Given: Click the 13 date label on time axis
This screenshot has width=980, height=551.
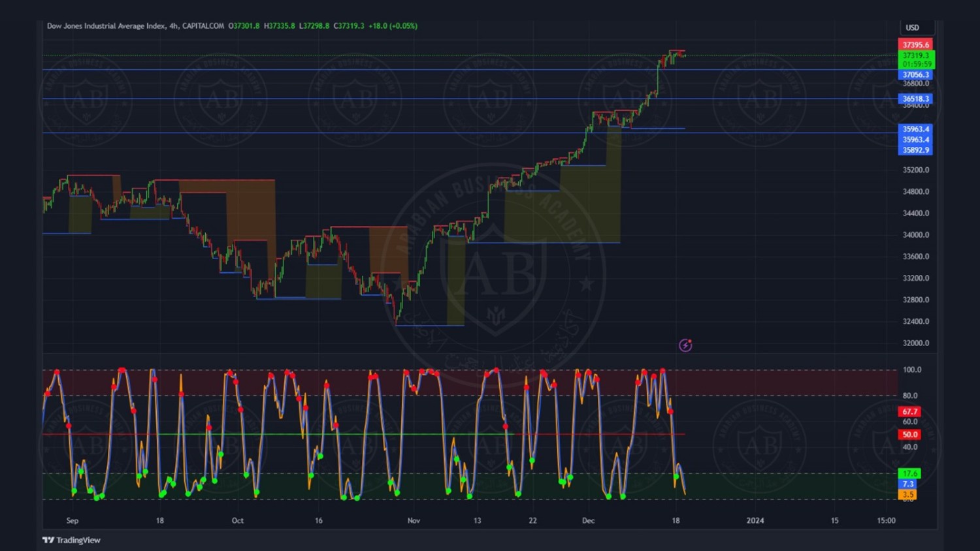Looking at the screenshot, I should pyautogui.click(x=477, y=520).
